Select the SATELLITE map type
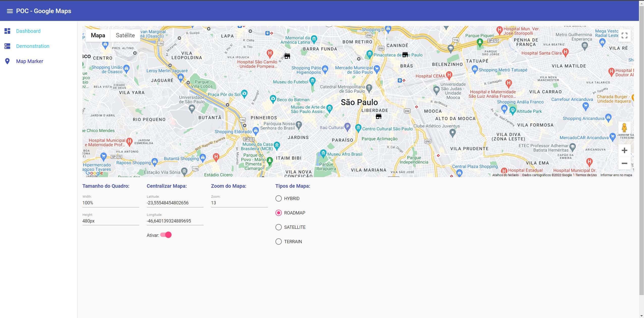Viewport: 644px width, 318px height. pyautogui.click(x=278, y=227)
